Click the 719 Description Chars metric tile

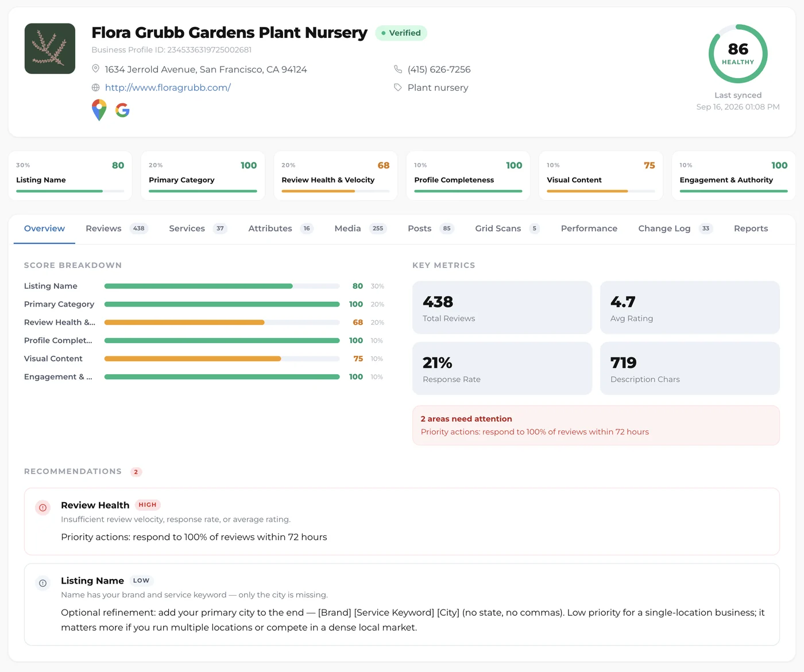(x=690, y=368)
